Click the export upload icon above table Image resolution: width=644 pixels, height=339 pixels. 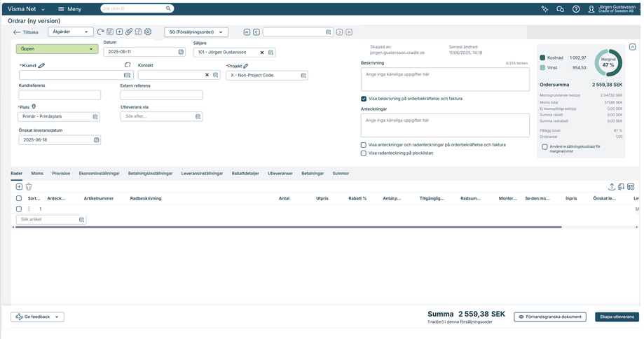pyautogui.click(x=612, y=187)
